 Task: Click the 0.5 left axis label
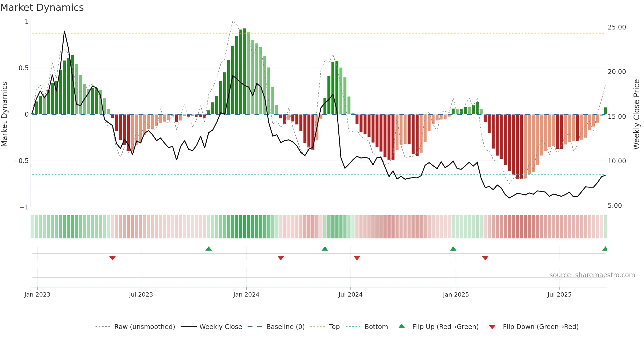coord(24,68)
